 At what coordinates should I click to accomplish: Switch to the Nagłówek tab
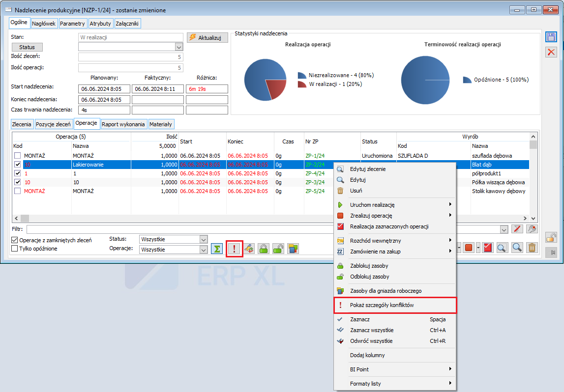click(x=44, y=24)
